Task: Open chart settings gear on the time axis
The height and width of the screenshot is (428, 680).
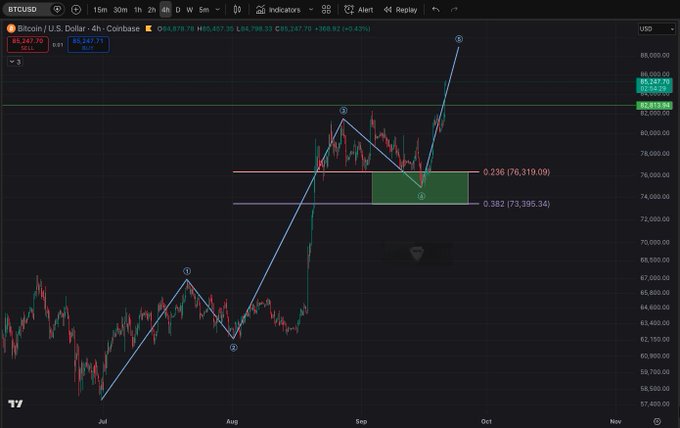Action: click(x=657, y=421)
